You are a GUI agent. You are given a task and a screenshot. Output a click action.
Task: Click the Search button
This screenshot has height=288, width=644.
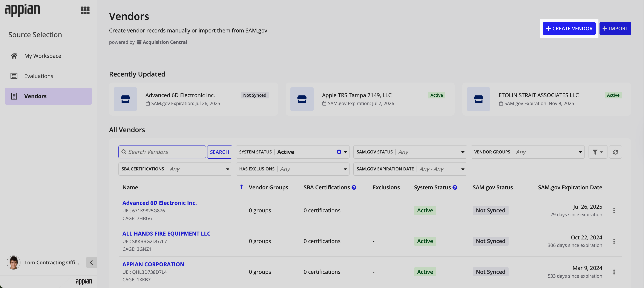pos(219,152)
